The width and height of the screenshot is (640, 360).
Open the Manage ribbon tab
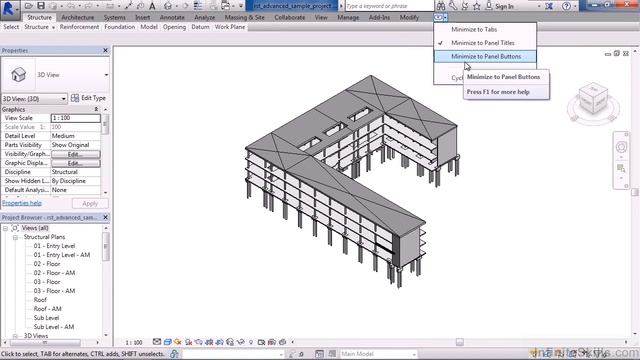[x=348, y=18]
